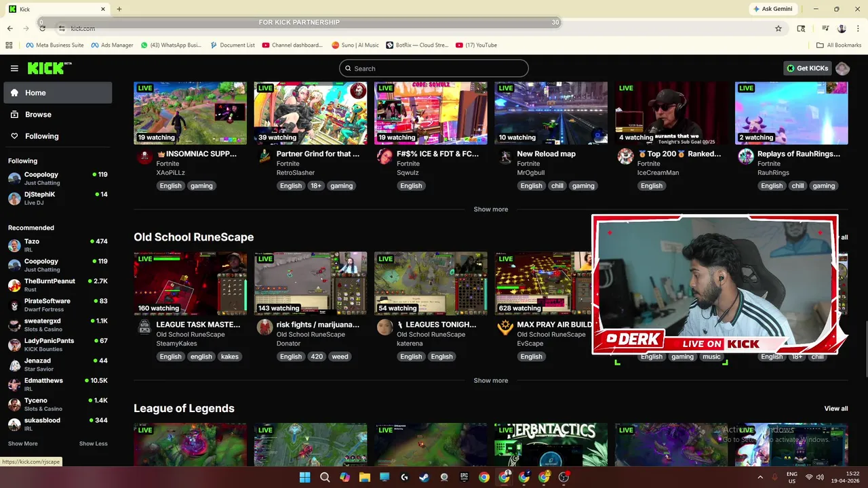Click the Windows Start button
The width and height of the screenshot is (868, 488).
click(305, 477)
